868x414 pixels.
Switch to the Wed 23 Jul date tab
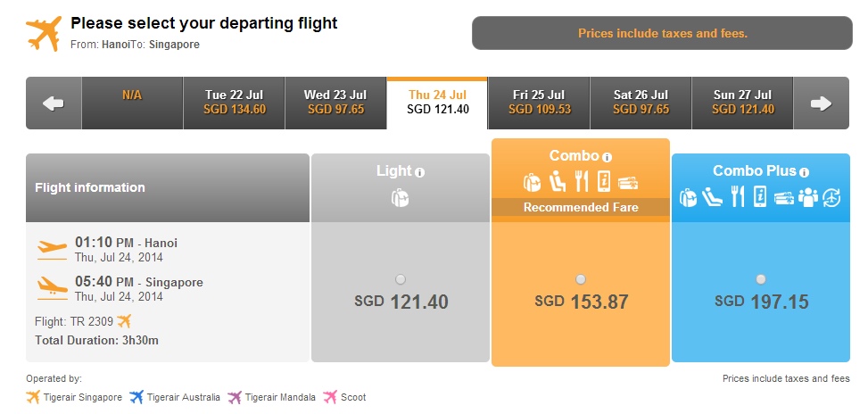335,103
